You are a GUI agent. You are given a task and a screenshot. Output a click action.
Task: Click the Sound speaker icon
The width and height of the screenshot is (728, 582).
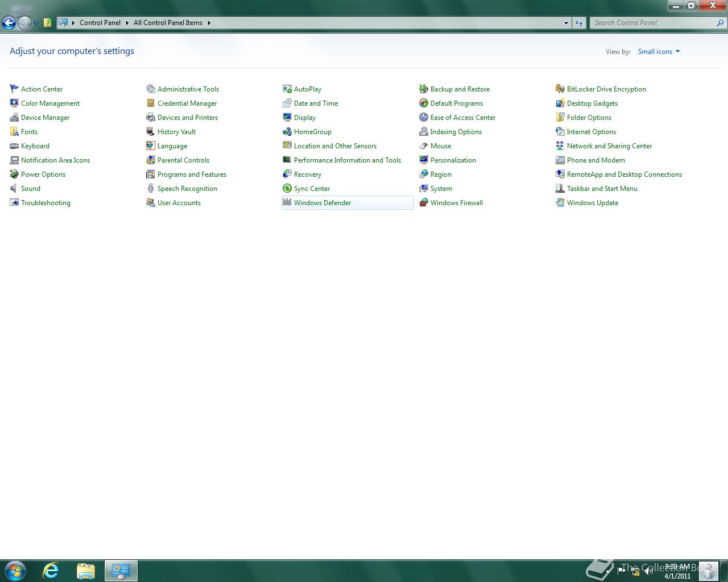[x=14, y=188]
